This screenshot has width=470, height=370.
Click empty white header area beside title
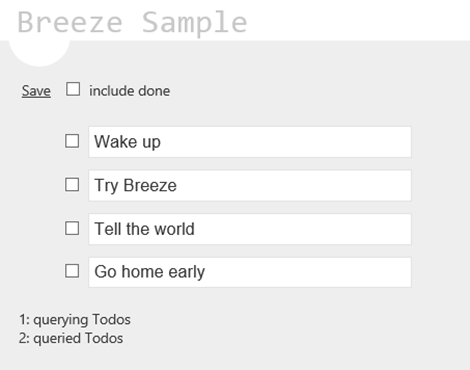(x=357, y=20)
